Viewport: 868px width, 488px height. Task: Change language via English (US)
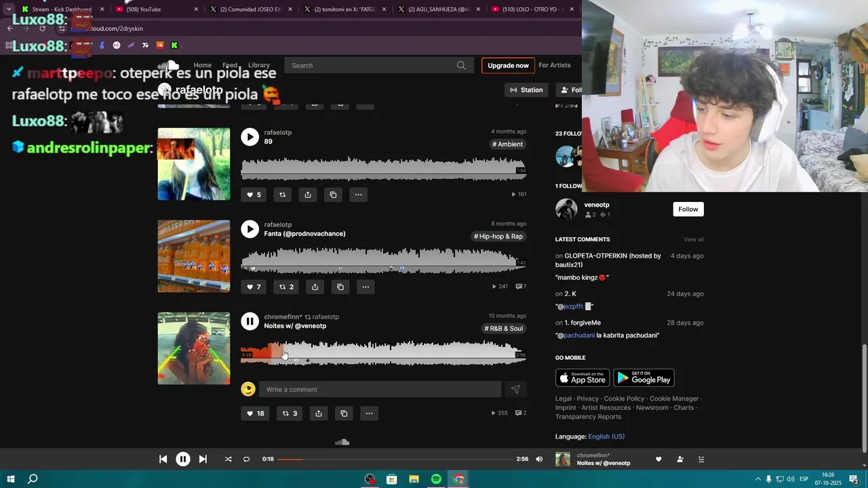(x=606, y=436)
